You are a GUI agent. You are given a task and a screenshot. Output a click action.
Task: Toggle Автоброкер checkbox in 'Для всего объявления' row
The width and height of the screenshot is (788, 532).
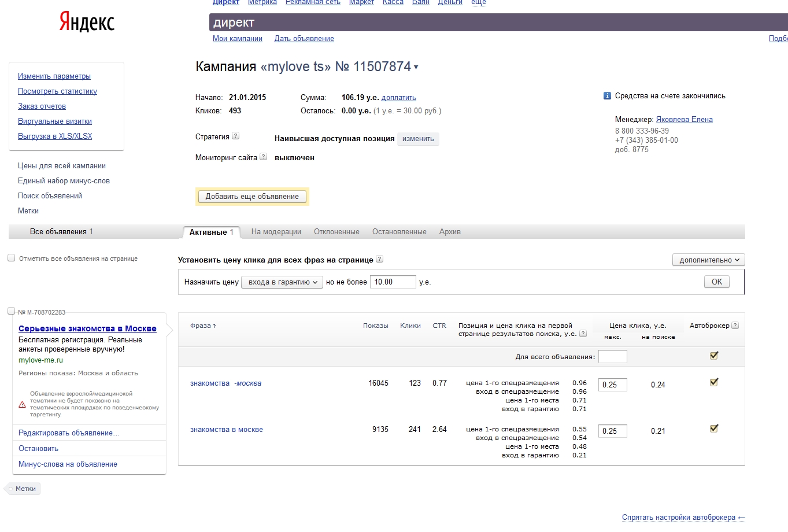[x=714, y=356]
